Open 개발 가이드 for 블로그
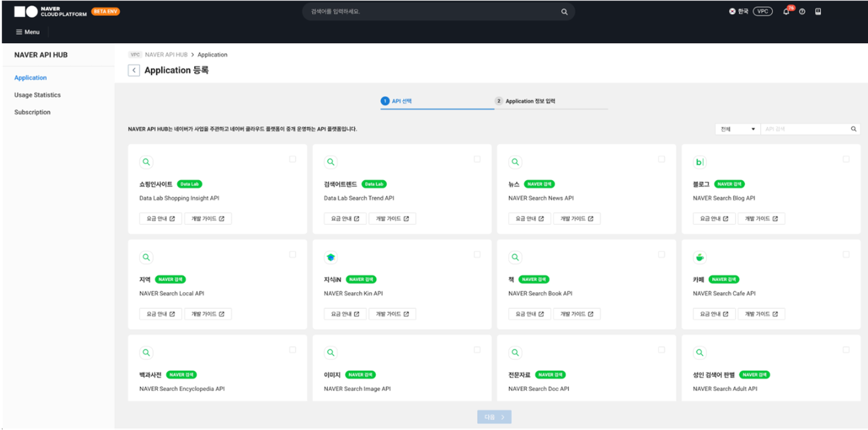This screenshot has height=430, width=868. [x=761, y=219]
